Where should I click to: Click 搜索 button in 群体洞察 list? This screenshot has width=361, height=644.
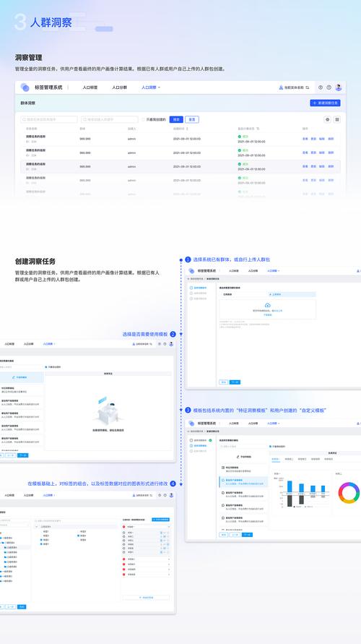176,119
